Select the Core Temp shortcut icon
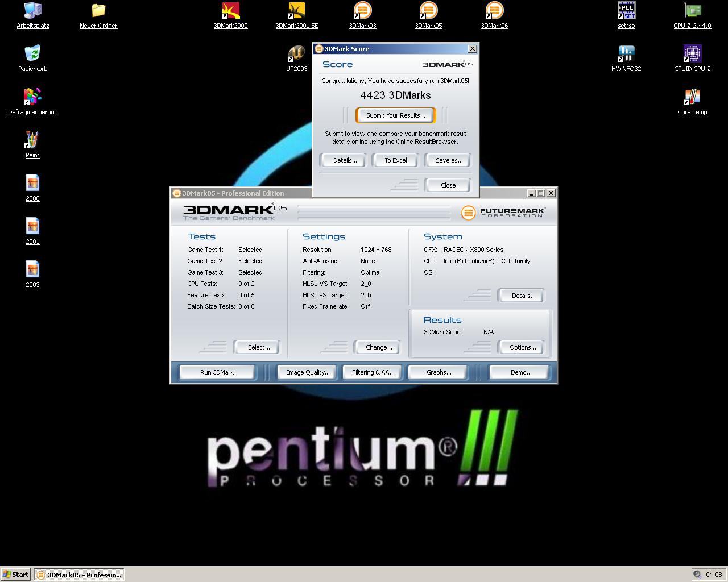Image resolution: width=728 pixels, height=582 pixels. click(692, 102)
